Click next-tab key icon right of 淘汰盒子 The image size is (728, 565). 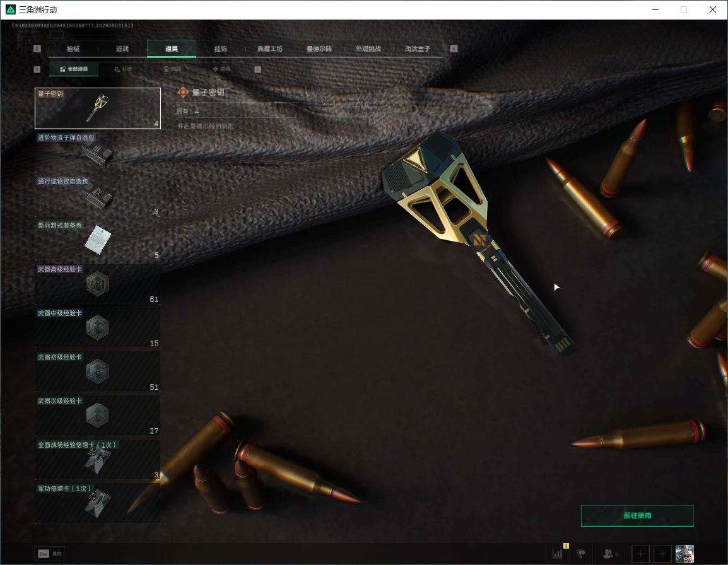[454, 49]
